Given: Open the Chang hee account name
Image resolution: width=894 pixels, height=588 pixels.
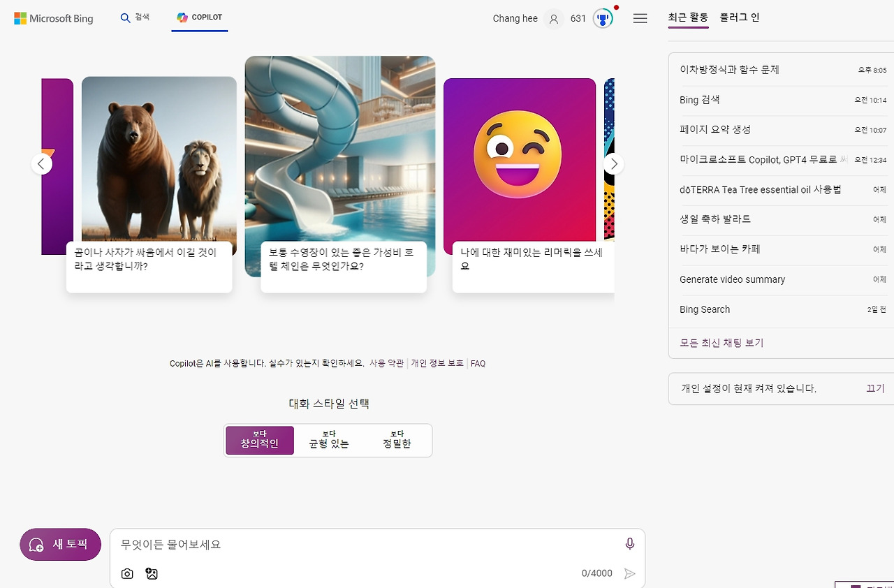Looking at the screenshot, I should (x=515, y=18).
